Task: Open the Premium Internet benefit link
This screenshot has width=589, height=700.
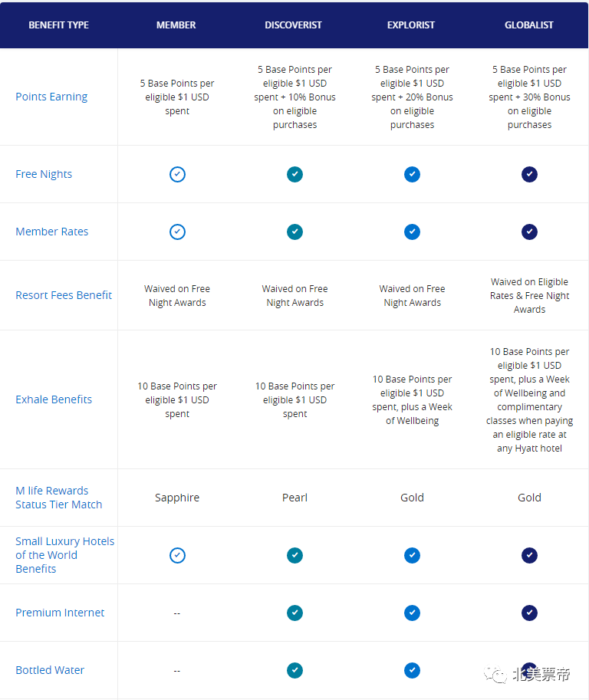Action: click(60, 613)
